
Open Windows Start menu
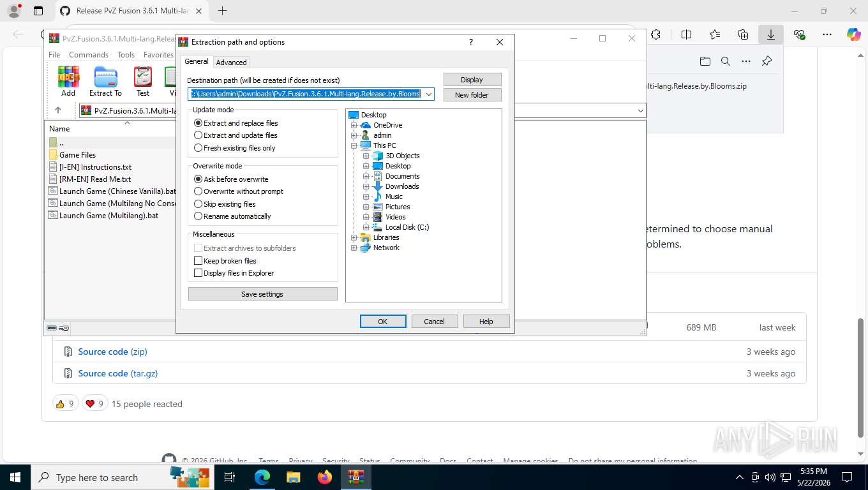15,477
